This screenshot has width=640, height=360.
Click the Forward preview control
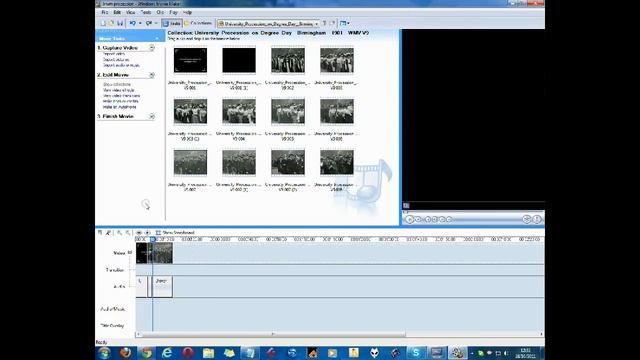pyautogui.click(x=449, y=220)
